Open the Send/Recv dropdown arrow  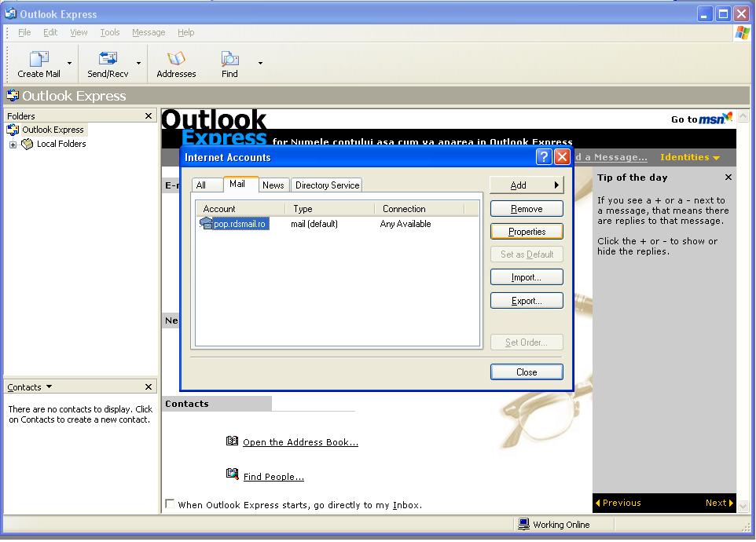138,63
